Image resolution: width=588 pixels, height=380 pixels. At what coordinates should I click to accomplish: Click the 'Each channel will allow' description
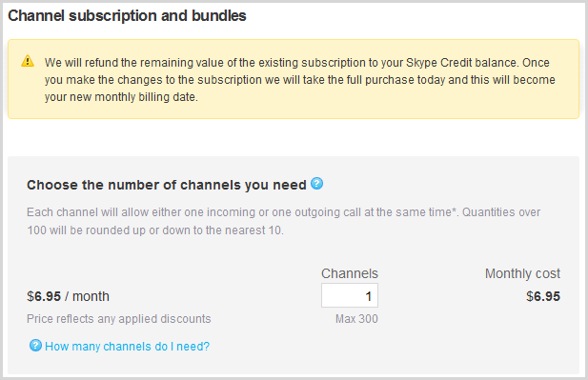(283, 221)
